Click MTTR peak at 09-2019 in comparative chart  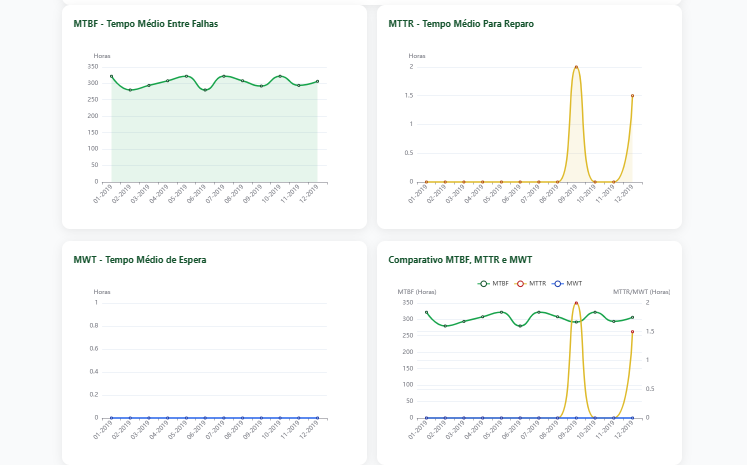[x=576, y=303]
